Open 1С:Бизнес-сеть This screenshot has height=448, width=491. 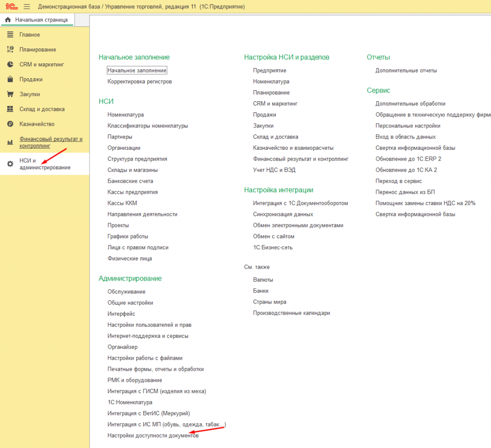273,248
